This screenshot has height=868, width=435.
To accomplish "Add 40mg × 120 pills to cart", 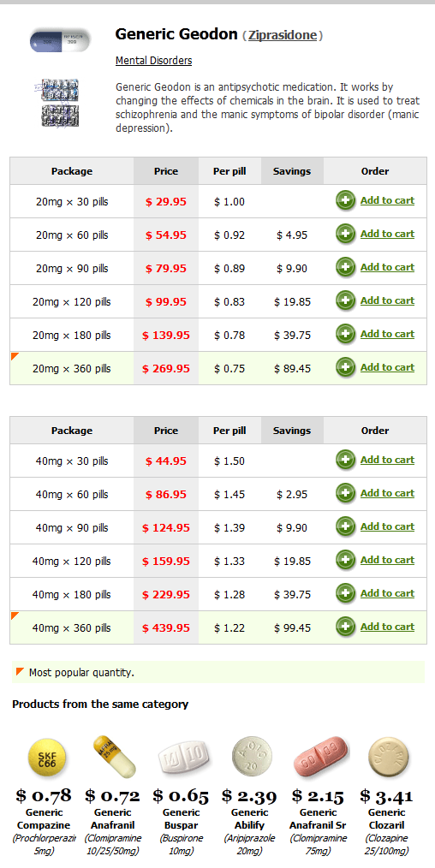I will pos(387,560).
